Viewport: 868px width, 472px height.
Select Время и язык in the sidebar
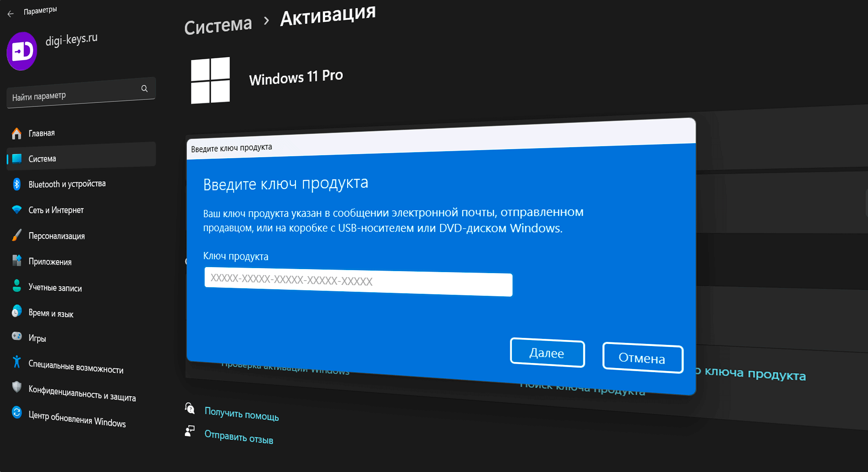tap(52, 313)
